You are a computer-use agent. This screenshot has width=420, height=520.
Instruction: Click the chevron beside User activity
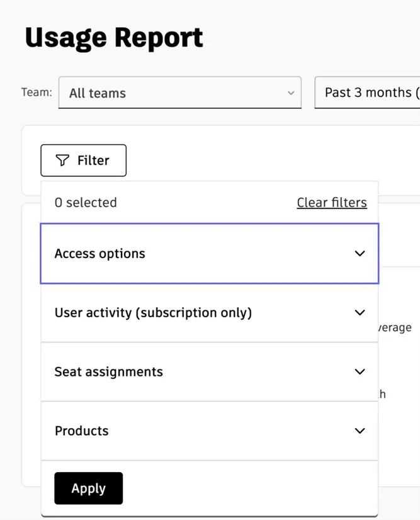[360, 313]
